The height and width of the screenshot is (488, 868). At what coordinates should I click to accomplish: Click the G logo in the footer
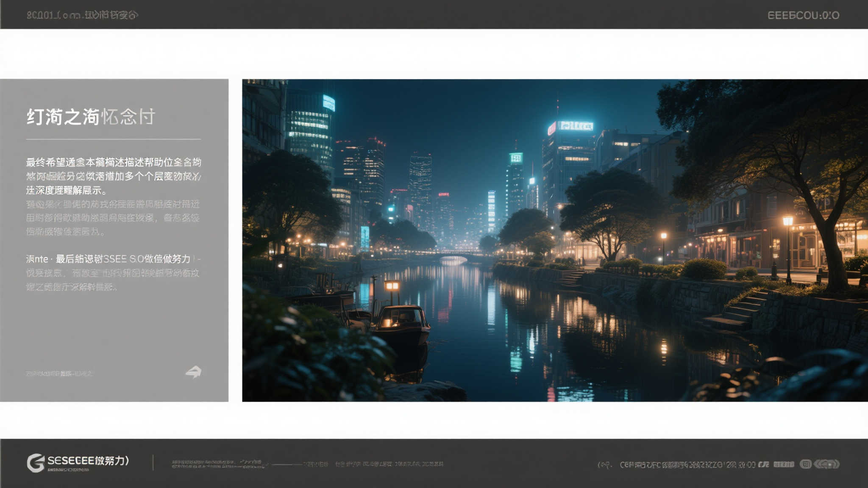(36, 463)
